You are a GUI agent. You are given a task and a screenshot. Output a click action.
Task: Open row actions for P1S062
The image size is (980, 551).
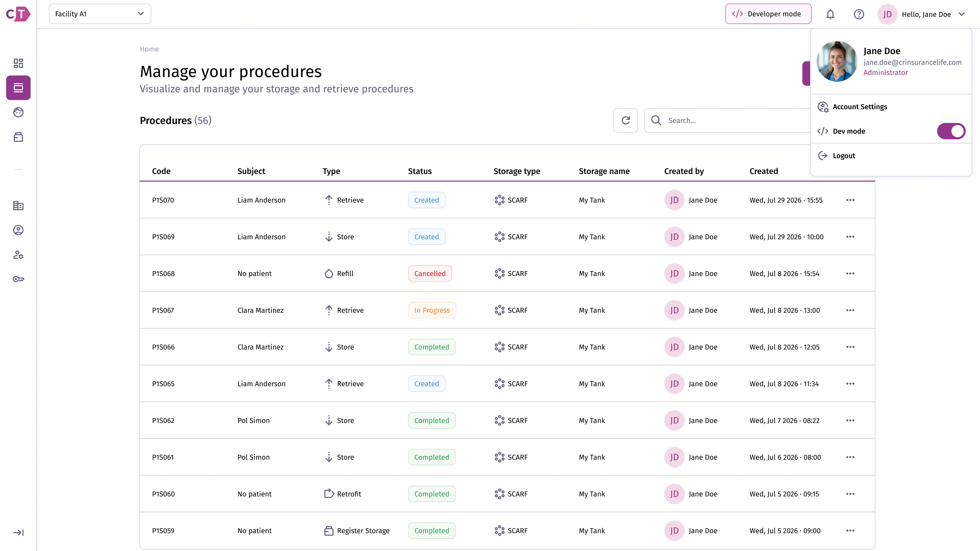tap(850, 420)
